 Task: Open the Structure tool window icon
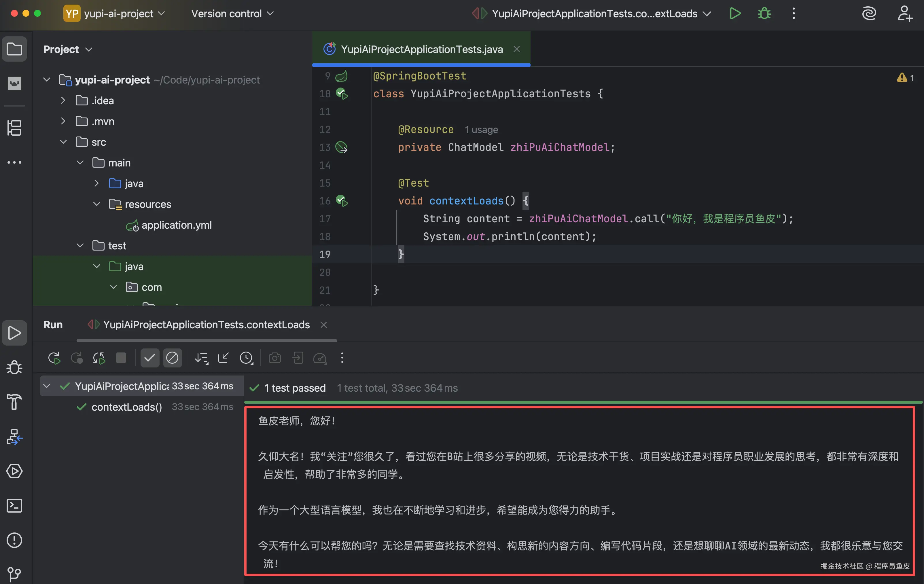pos(14,128)
